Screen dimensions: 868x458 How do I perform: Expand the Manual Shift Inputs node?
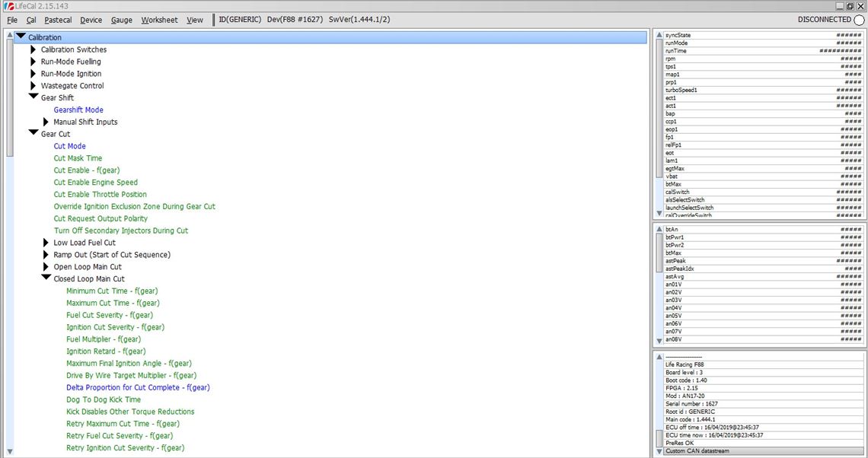point(46,122)
